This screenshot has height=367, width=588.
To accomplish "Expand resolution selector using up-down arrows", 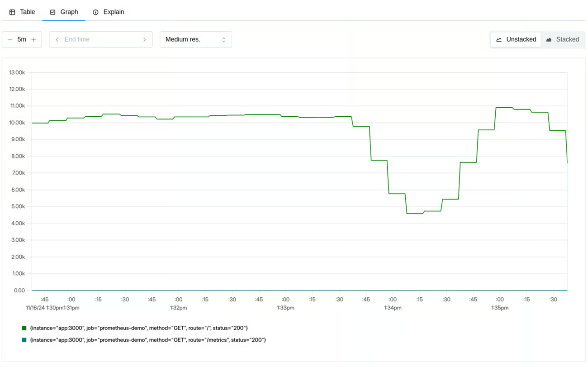I will coord(223,40).
